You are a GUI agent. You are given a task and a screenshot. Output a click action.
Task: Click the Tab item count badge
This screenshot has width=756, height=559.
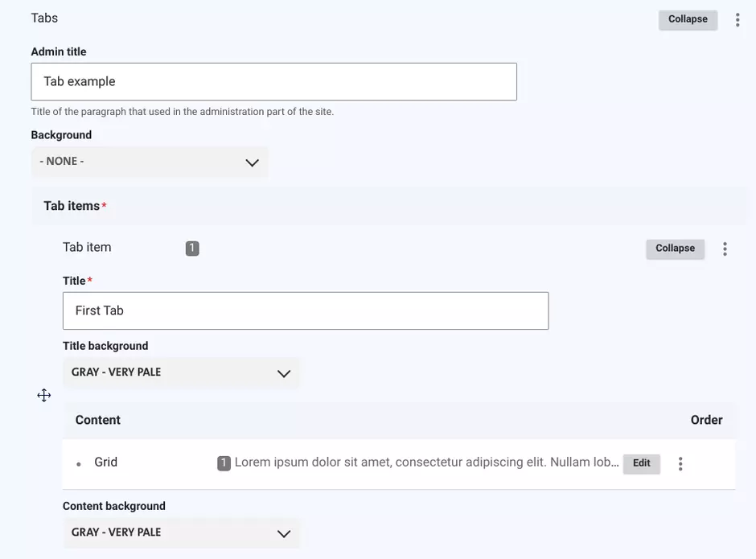(192, 248)
